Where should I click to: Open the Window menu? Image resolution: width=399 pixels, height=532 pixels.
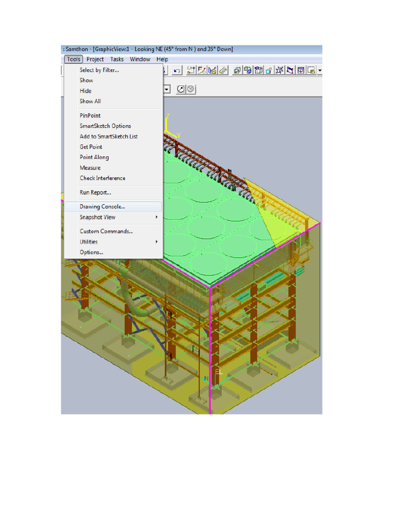point(140,59)
